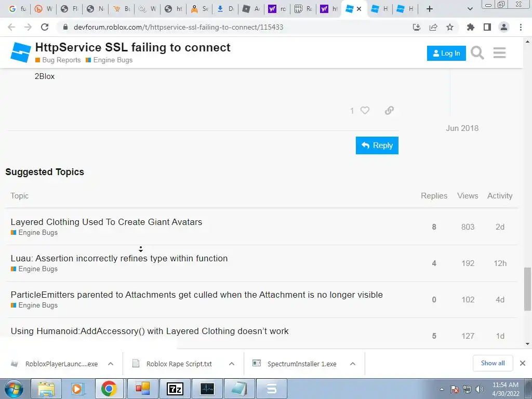Switch to the Google tab

pyautogui.click(x=17, y=9)
